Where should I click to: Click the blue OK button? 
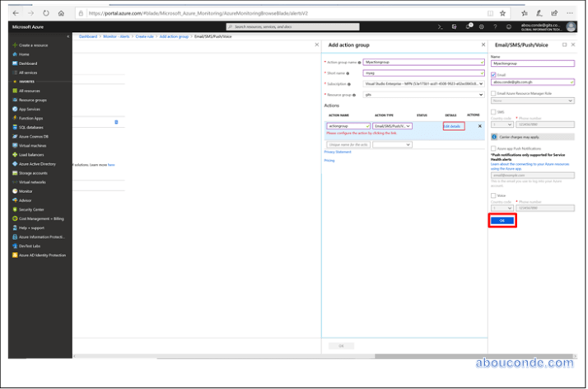502,220
